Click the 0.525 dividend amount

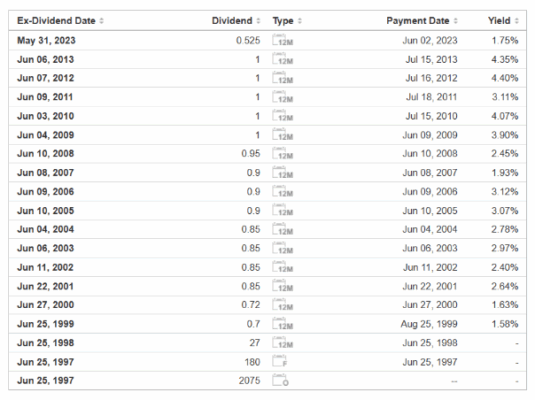pyautogui.click(x=248, y=40)
